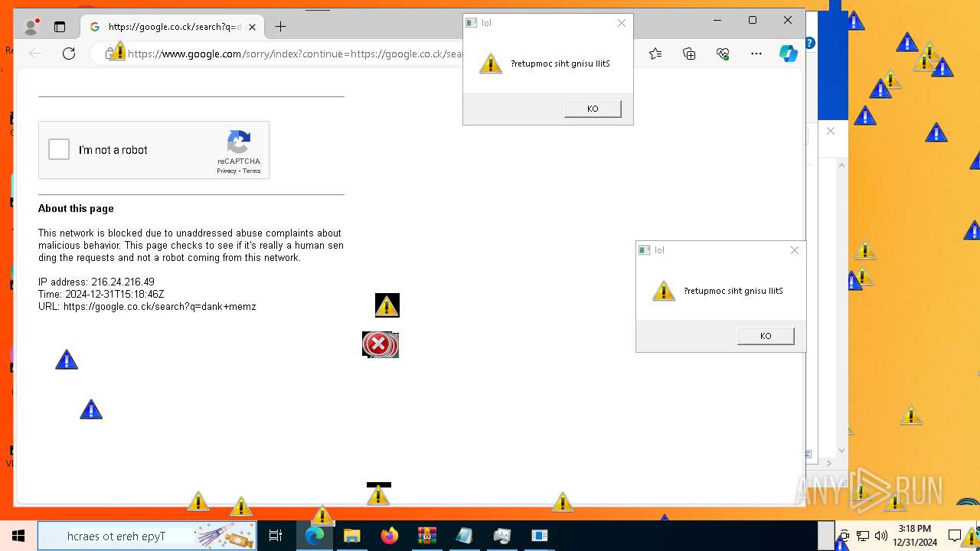Screen dimensions: 980x551
Task: Click the reCAPTCHA logo
Action: tap(239, 142)
